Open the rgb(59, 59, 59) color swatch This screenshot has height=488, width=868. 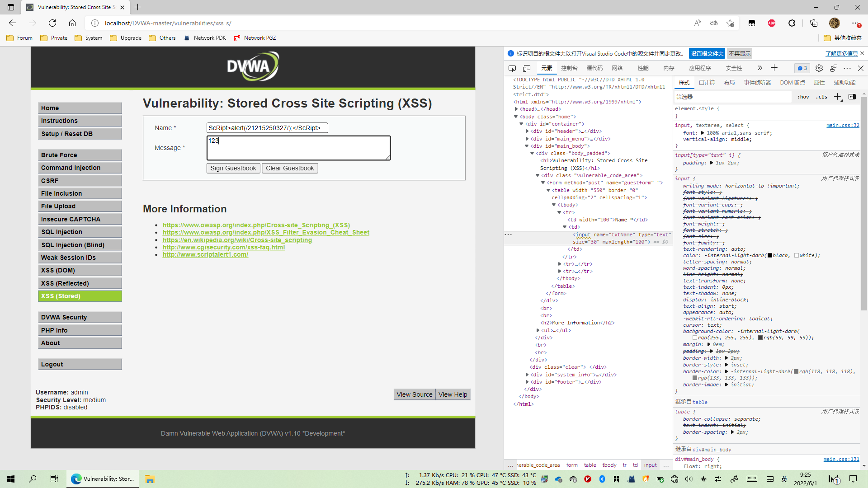tap(760, 338)
